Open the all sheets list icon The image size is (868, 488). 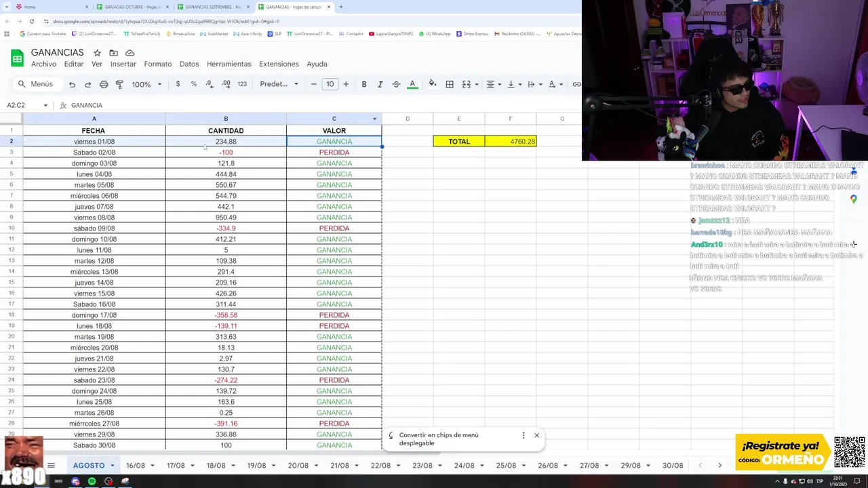tap(51, 466)
